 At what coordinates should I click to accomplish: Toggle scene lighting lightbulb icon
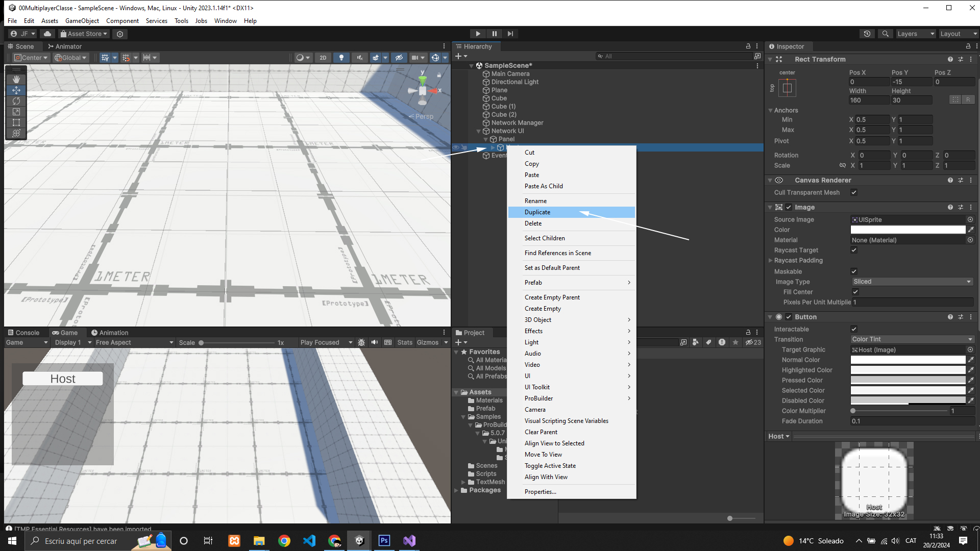pyautogui.click(x=341, y=58)
